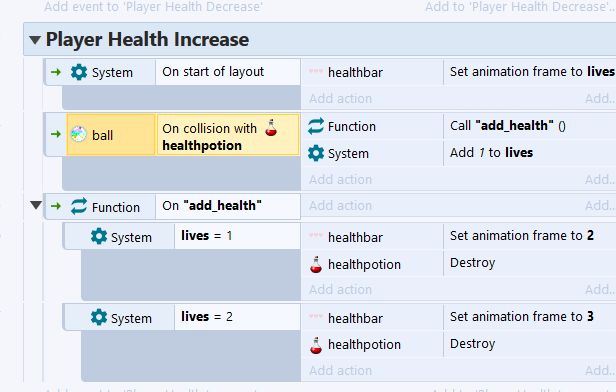Select the ball object icon
Image resolution: width=616 pixels, height=392 pixels.
79,134
